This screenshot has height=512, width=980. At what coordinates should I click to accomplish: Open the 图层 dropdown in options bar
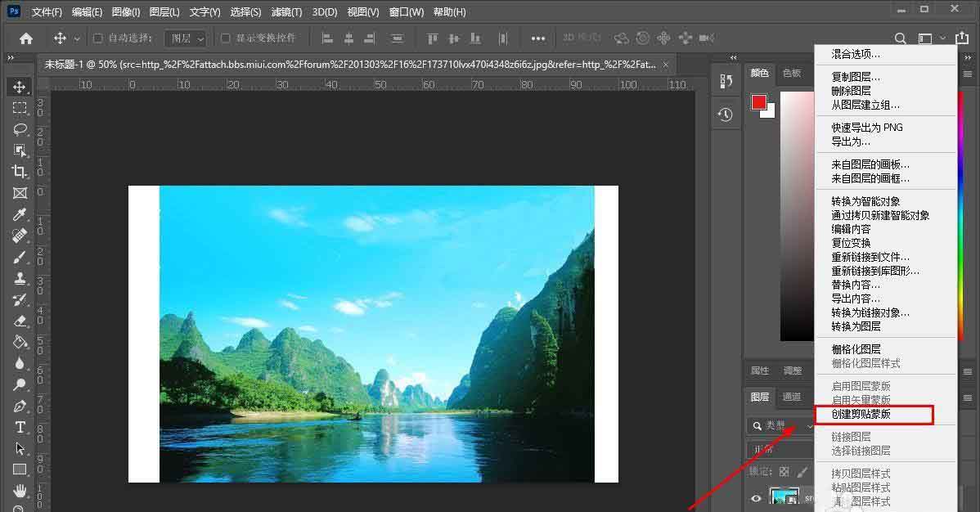click(x=184, y=38)
